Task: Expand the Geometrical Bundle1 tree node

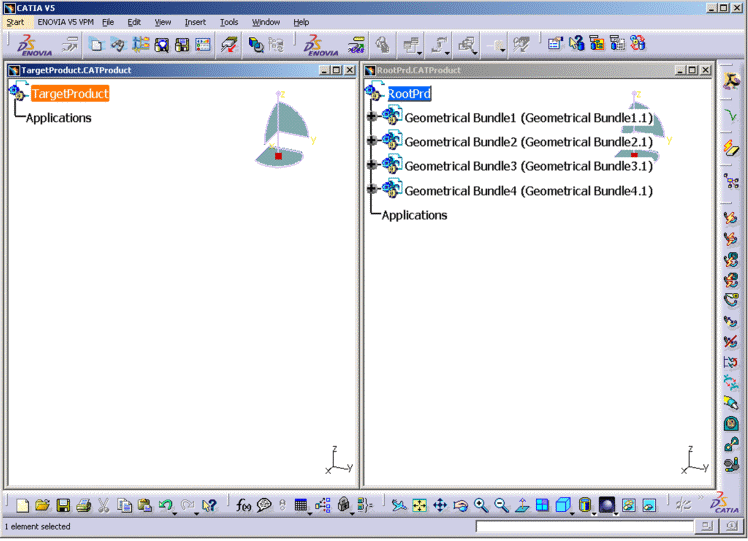Action: [x=372, y=118]
